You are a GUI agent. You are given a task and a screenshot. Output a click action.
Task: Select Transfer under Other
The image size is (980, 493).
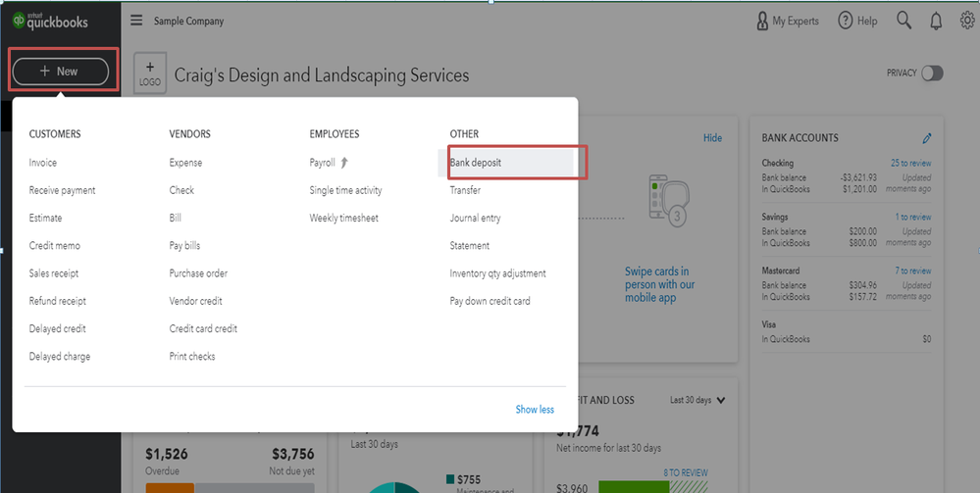pyautogui.click(x=465, y=190)
